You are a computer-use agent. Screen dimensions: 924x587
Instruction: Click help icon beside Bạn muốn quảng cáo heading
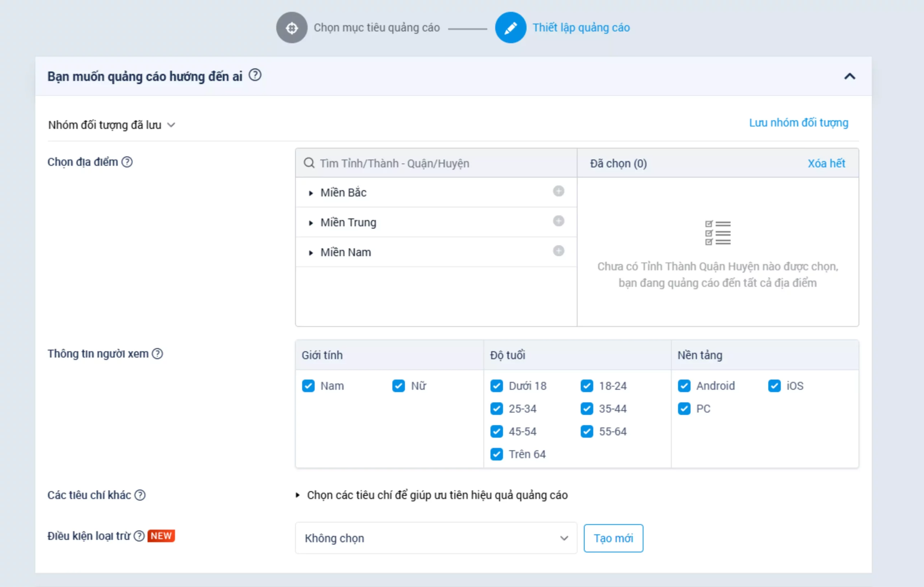click(255, 75)
